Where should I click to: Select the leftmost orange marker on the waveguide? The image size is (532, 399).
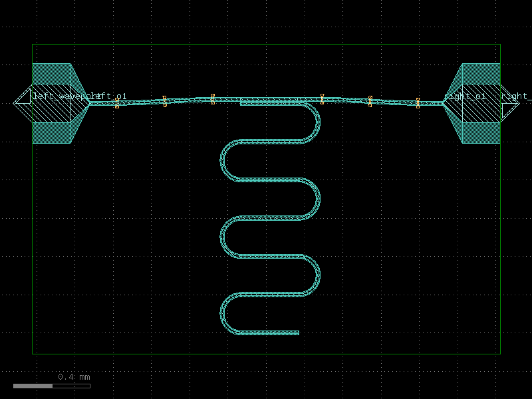(x=117, y=103)
